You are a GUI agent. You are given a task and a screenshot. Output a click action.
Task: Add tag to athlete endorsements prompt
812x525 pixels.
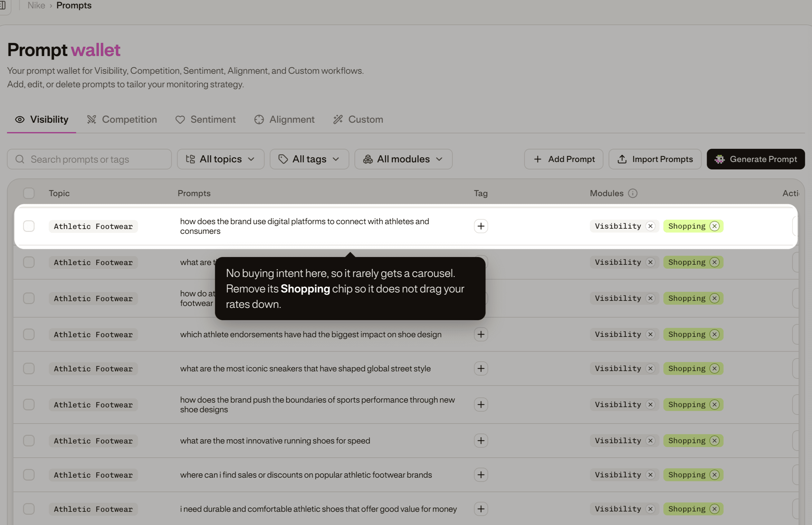[481, 334]
